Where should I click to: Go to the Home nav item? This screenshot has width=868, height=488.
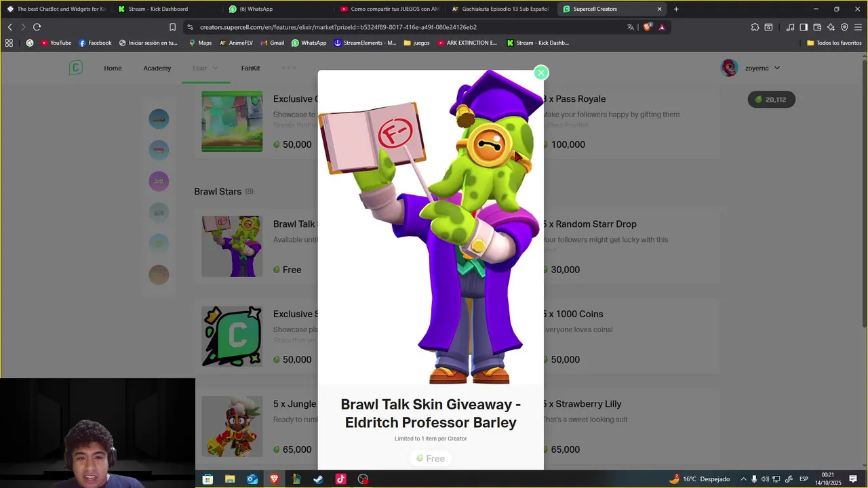coord(113,68)
